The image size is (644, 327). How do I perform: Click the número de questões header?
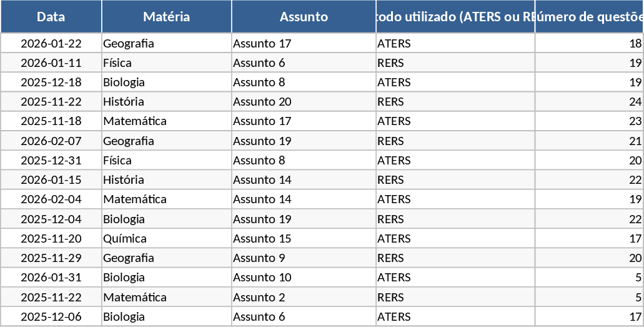589,17
